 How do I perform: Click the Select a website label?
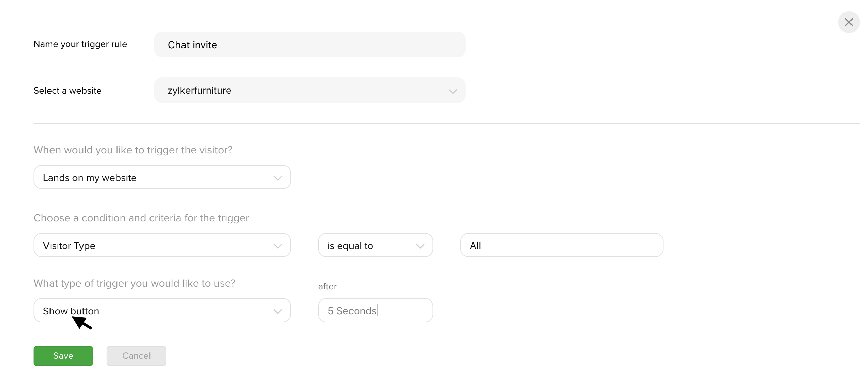pos(67,91)
